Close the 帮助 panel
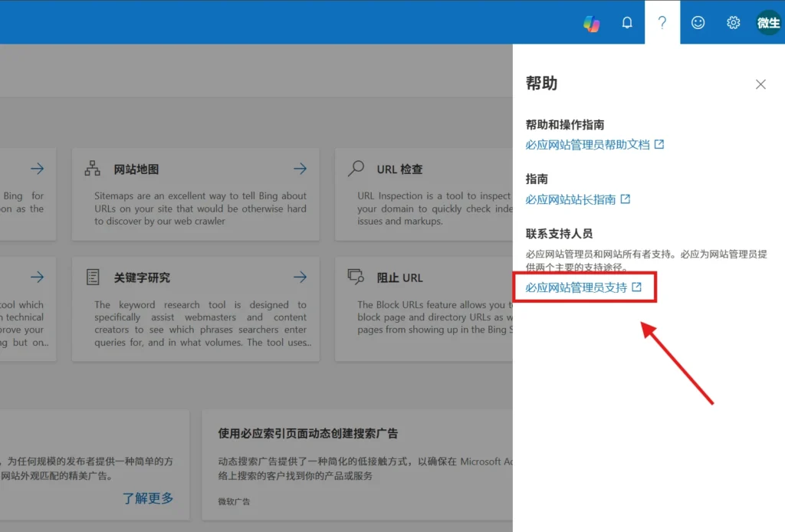This screenshot has width=785, height=532. point(760,84)
